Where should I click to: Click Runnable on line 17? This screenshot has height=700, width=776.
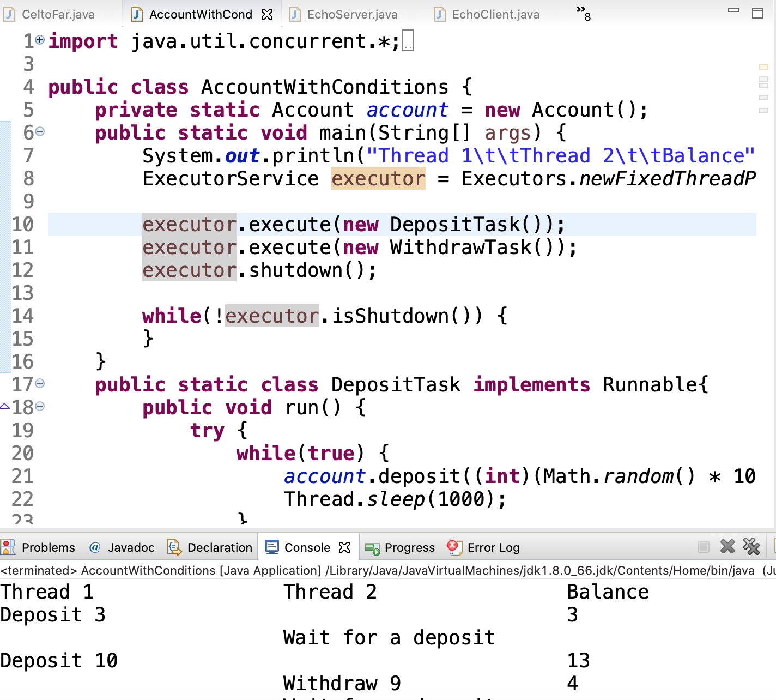(650, 385)
